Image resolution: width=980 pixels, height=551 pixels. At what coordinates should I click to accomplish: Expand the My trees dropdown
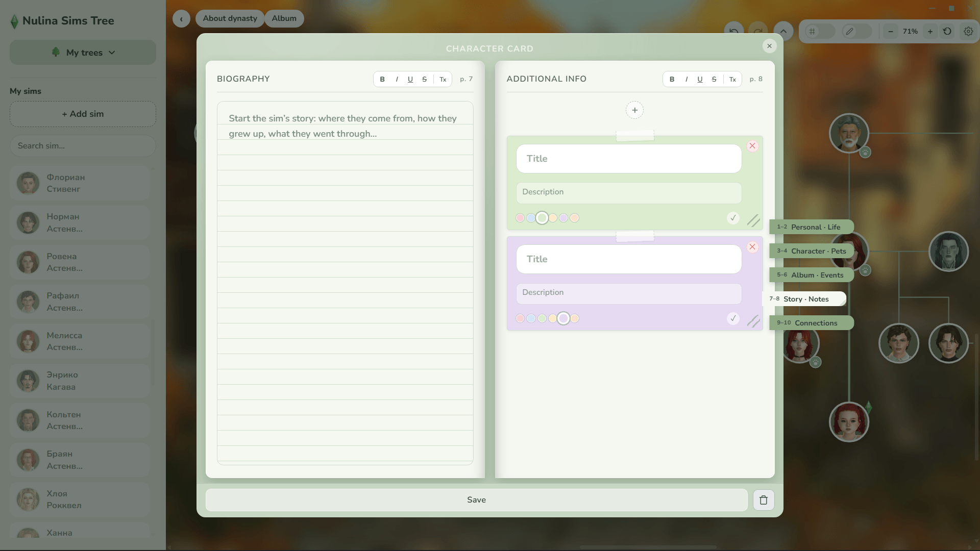pos(83,53)
